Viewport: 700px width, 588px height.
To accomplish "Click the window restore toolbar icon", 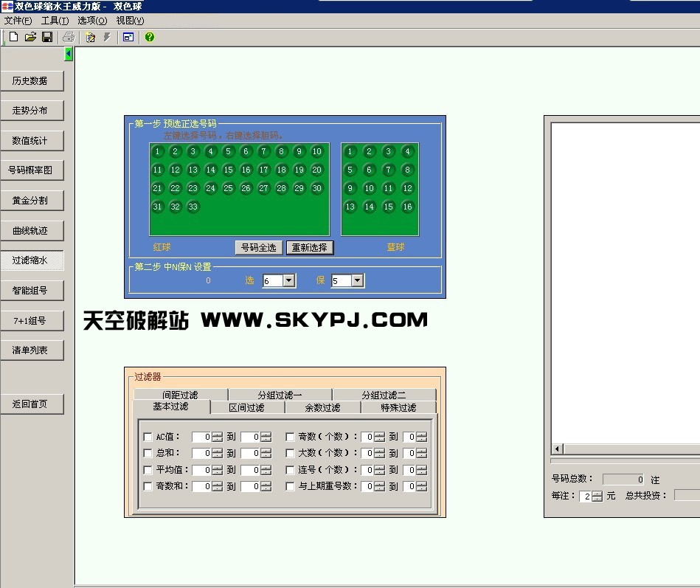I will 128,37.
